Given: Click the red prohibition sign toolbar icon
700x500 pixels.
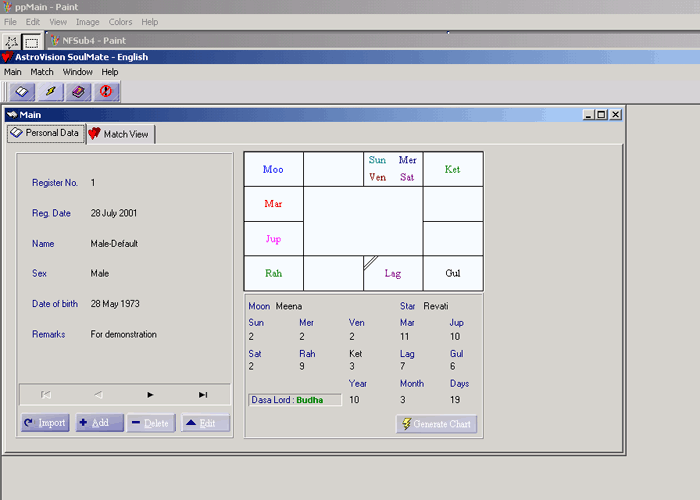Looking at the screenshot, I should tap(106, 92).
